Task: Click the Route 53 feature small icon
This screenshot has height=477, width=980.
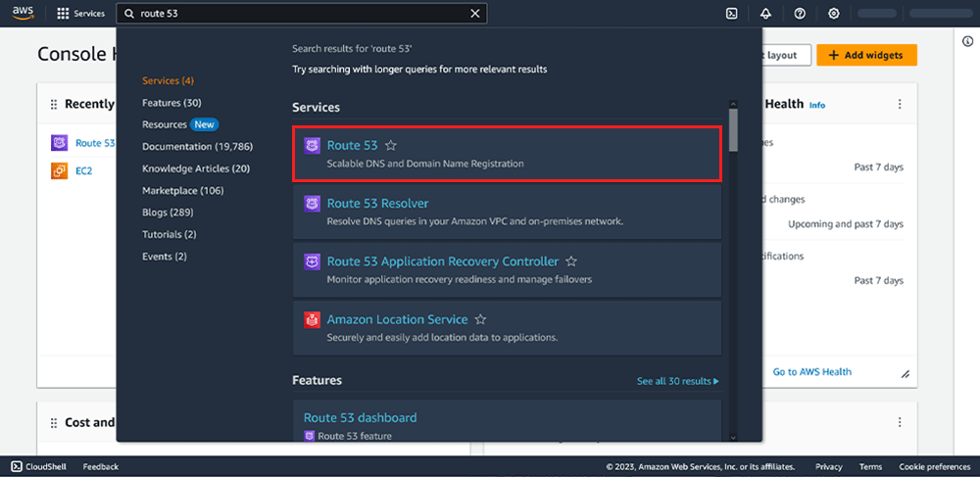Action: [x=309, y=436]
